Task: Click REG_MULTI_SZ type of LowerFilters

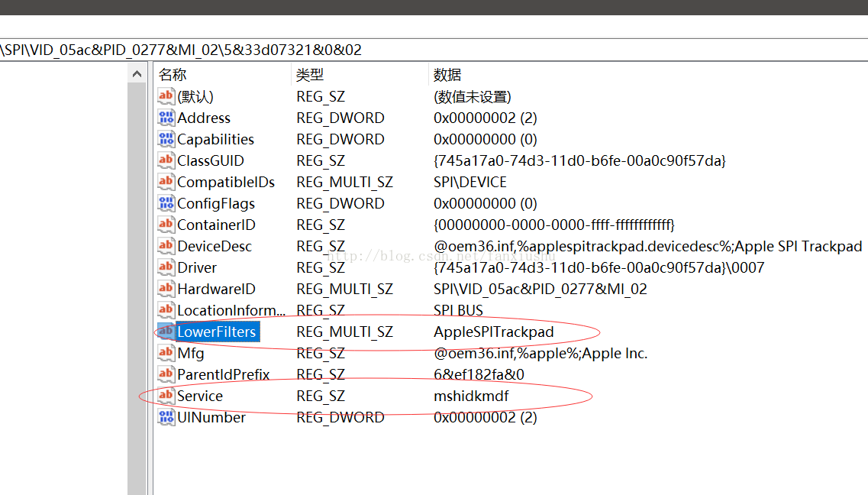Action: [344, 332]
